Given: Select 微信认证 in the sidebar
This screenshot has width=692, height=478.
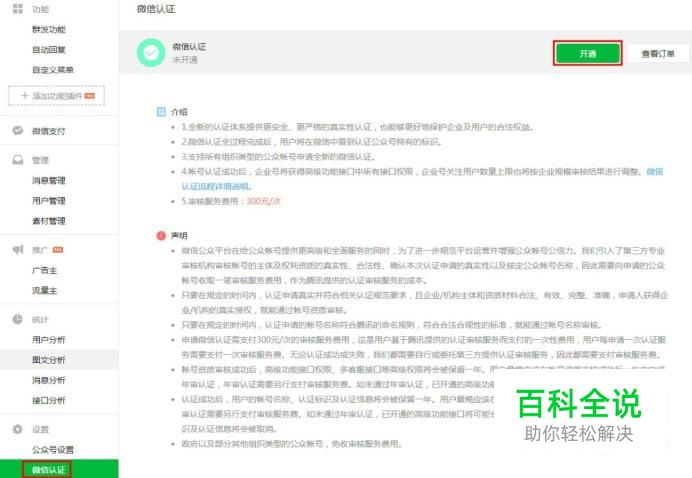Looking at the screenshot, I should pos(49,470).
